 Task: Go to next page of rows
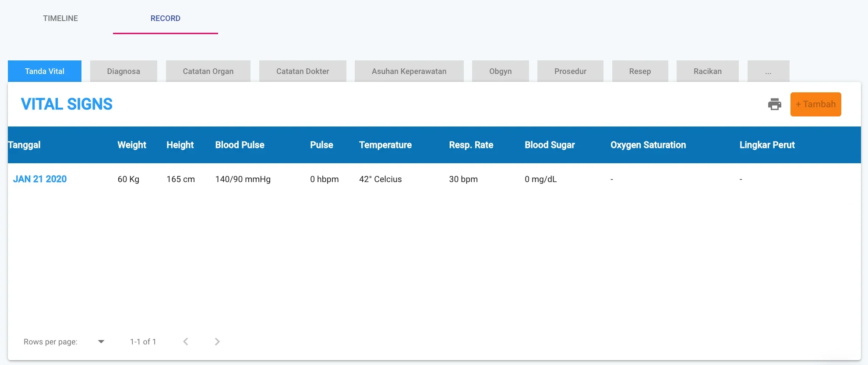[x=217, y=342]
